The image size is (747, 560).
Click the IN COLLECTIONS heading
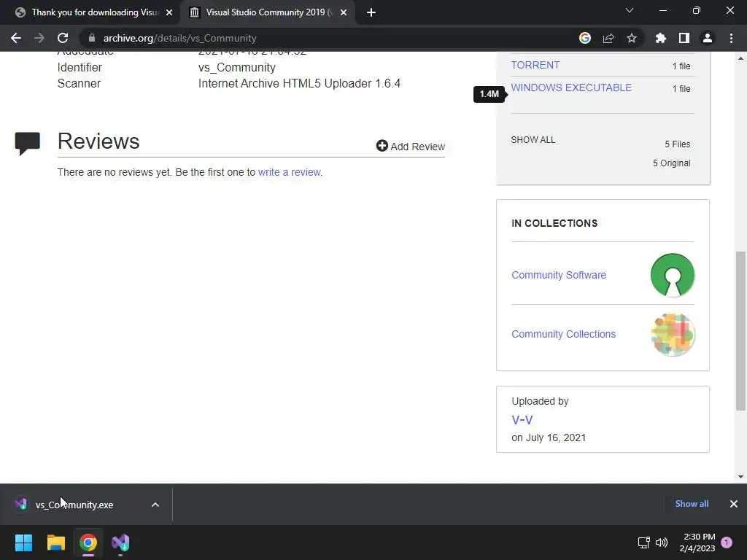click(x=554, y=223)
